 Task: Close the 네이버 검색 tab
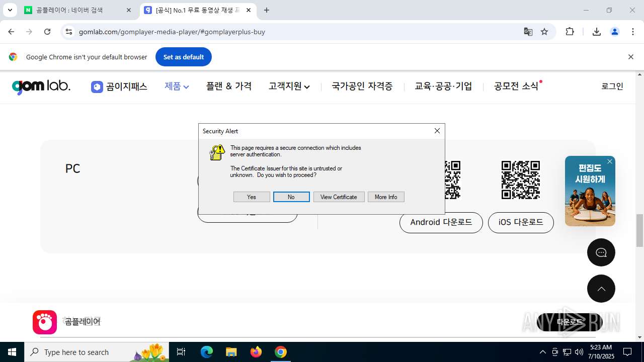click(129, 10)
